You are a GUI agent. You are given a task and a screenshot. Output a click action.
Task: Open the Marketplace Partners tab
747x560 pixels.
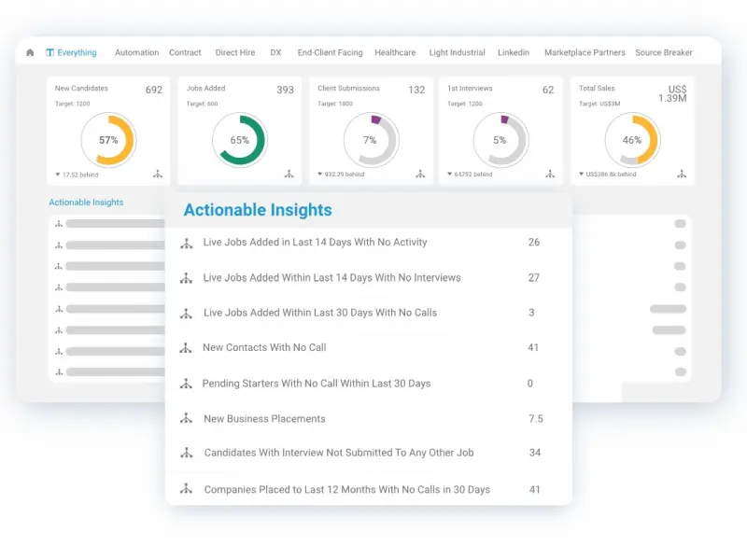pyautogui.click(x=585, y=53)
